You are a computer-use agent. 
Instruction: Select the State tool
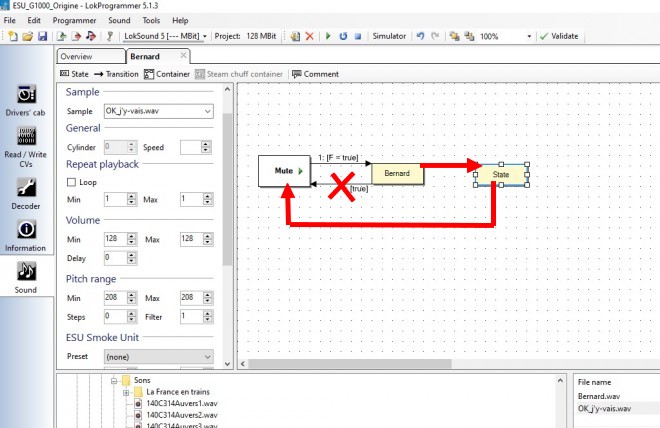tap(75, 74)
